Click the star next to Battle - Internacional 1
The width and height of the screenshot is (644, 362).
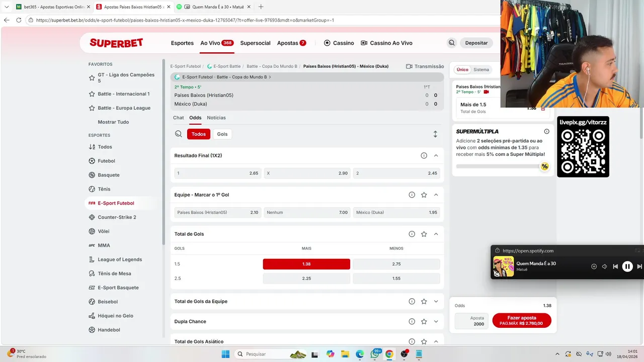click(x=92, y=94)
